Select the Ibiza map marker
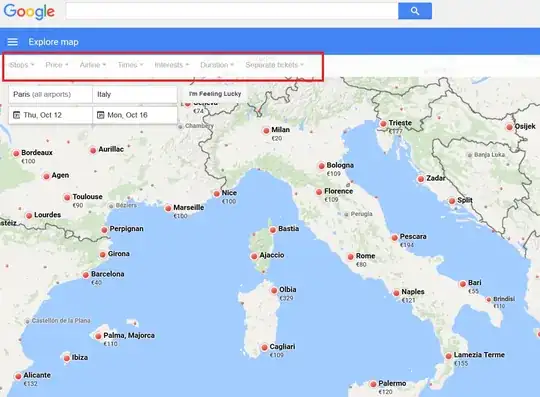540x397 pixels. [x=67, y=358]
